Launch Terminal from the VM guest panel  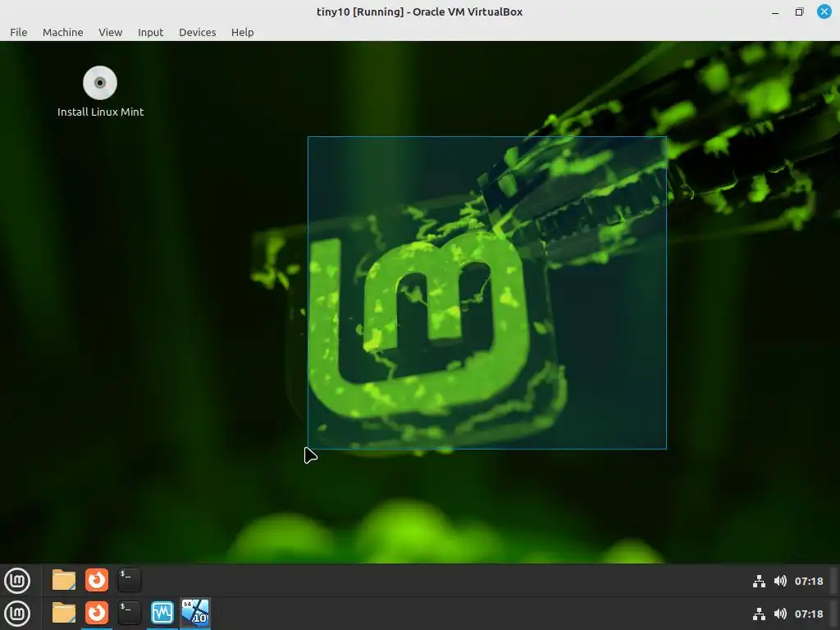coord(129,580)
